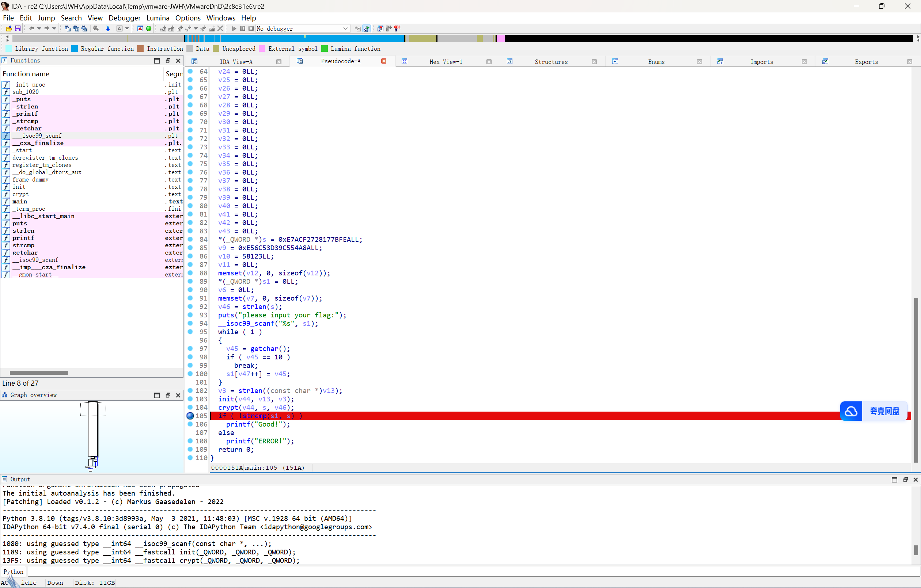Click the red warning triangle icon
This screenshot has height=588, width=921.
140,29
